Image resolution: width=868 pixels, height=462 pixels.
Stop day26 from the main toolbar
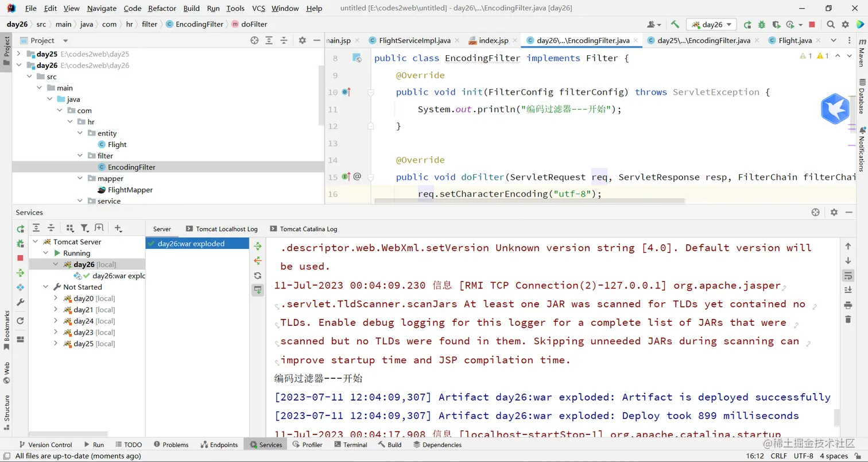point(812,25)
